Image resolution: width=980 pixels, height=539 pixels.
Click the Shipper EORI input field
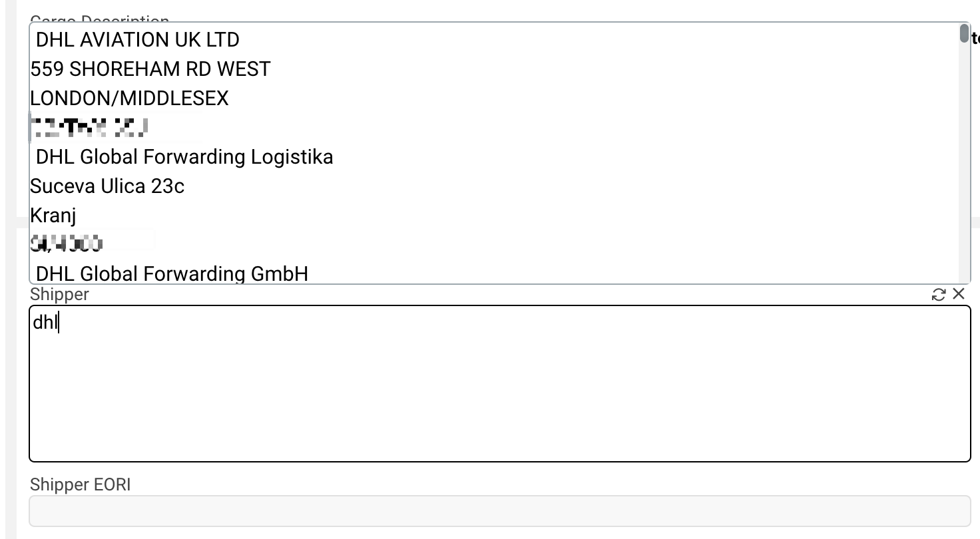click(499, 510)
